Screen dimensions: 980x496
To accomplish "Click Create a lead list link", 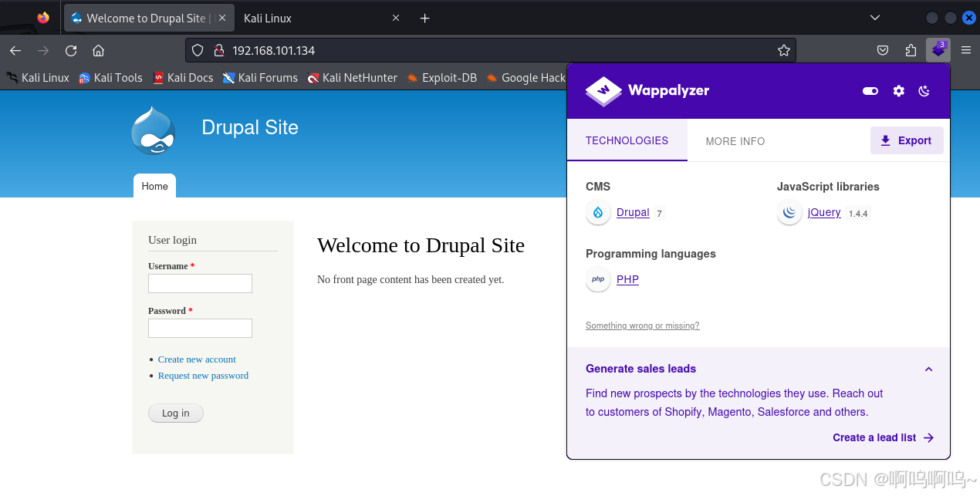I will (884, 437).
